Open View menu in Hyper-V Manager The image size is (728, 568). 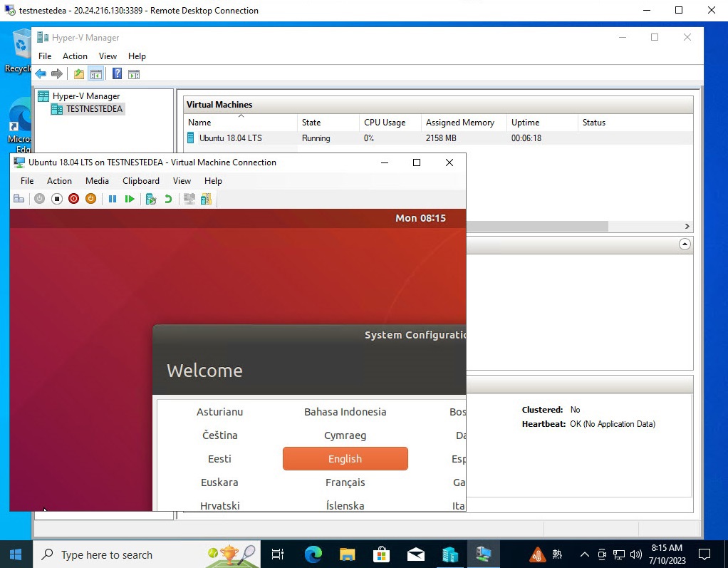click(108, 56)
